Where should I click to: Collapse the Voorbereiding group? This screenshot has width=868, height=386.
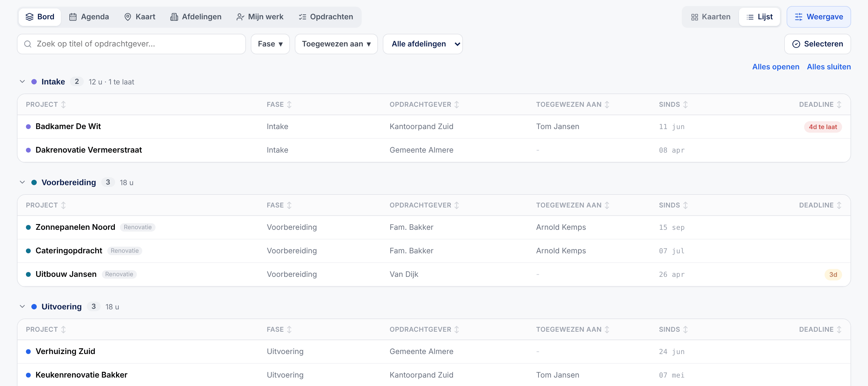(22, 182)
